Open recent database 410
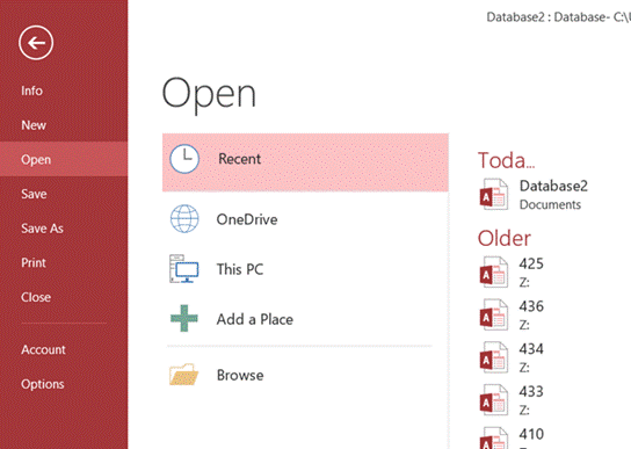The height and width of the screenshot is (449, 631). pos(531,434)
